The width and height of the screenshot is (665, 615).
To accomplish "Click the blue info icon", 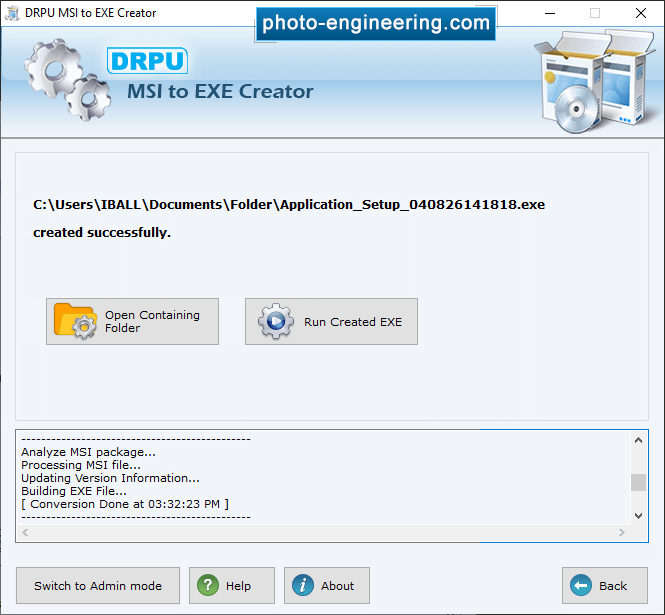I will pyautogui.click(x=303, y=586).
